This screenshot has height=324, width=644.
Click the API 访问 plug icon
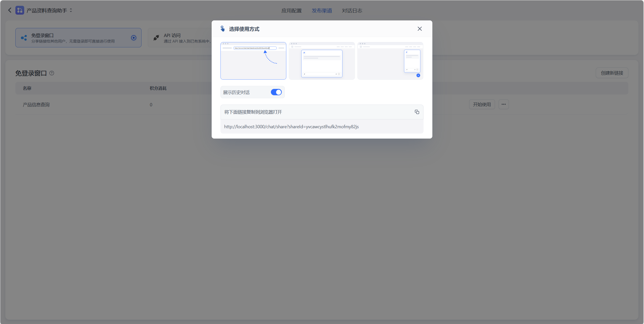coord(156,38)
